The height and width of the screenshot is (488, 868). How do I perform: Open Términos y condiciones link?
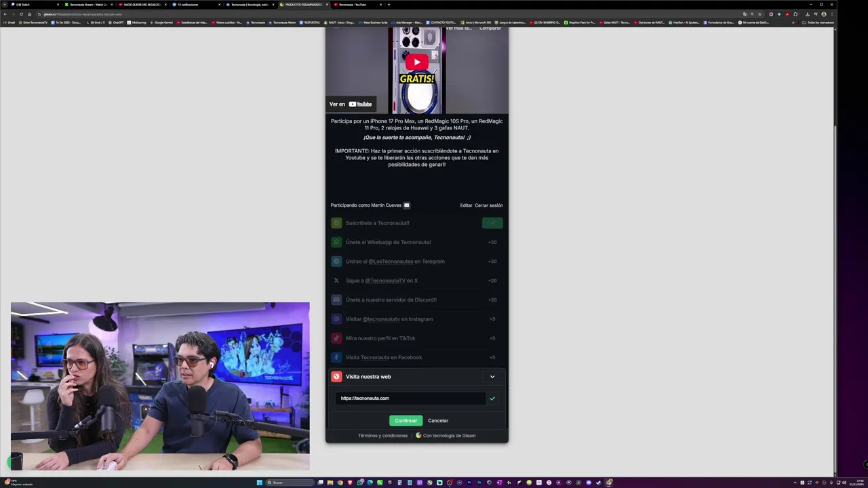click(382, 436)
